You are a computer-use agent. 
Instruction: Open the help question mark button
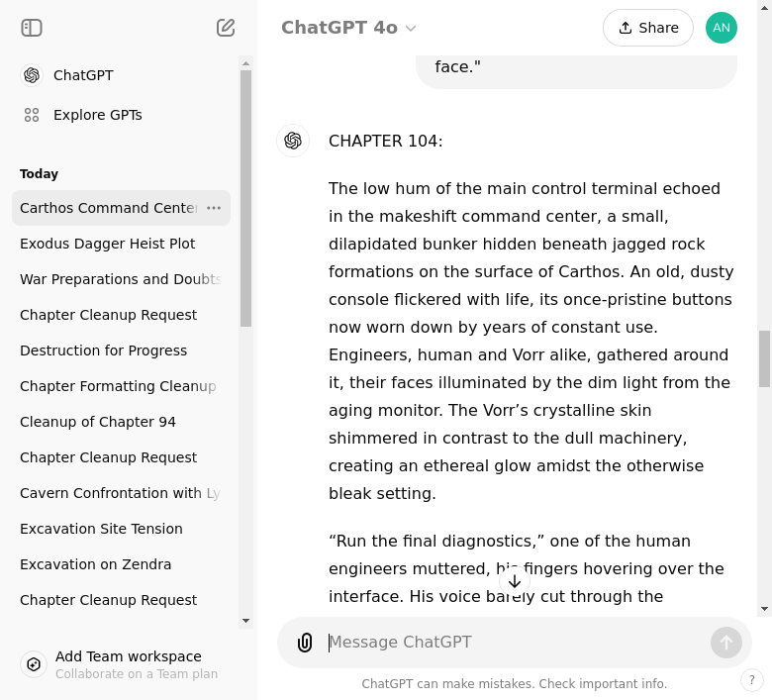pyautogui.click(x=752, y=680)
